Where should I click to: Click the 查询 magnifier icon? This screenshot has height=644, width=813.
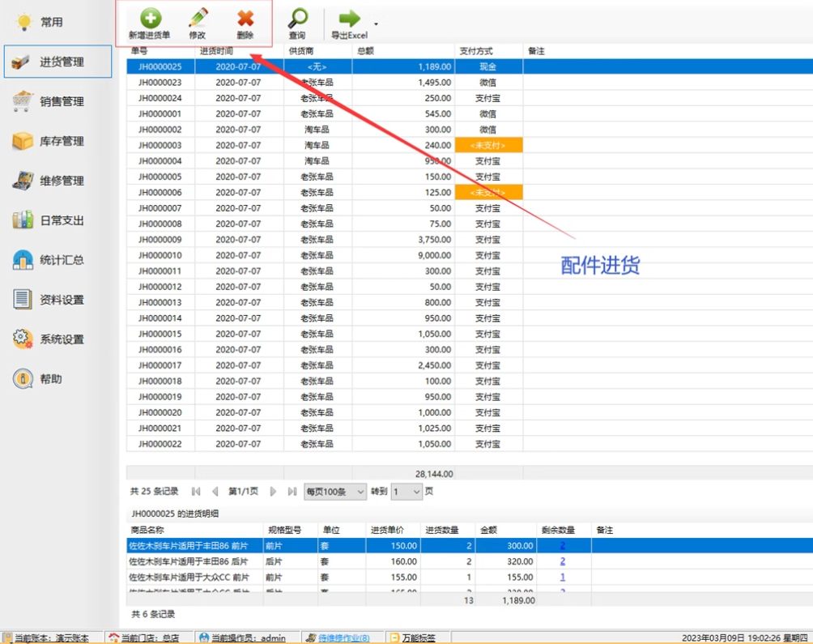(298, 18)
